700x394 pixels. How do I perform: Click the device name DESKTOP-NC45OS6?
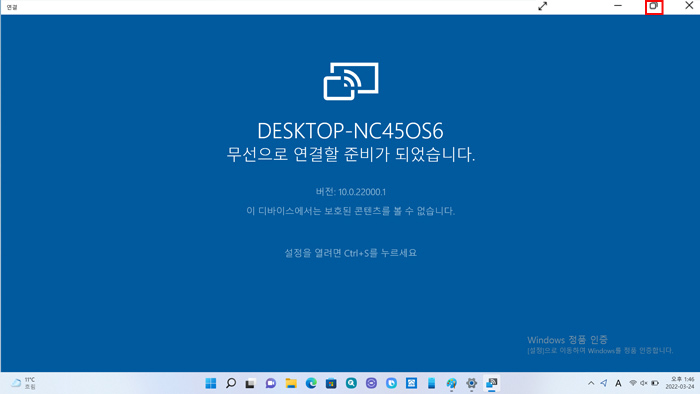pyautogui.click(x=350, y=131)
